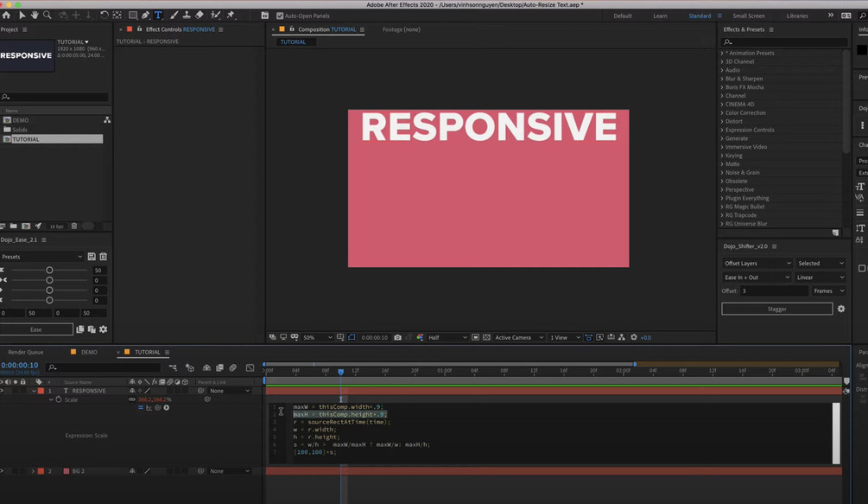The width and height of the screenshot is (868, 504).
Task: Open the Ease In + Out dropdown
Action: [x=757, y=277]
